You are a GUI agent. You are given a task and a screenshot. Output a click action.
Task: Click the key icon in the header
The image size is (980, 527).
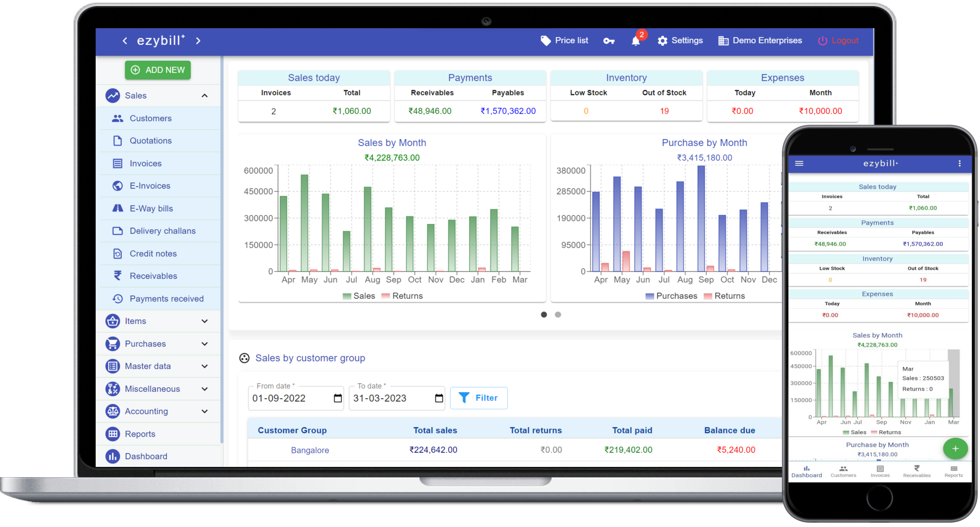coord(609,41)
